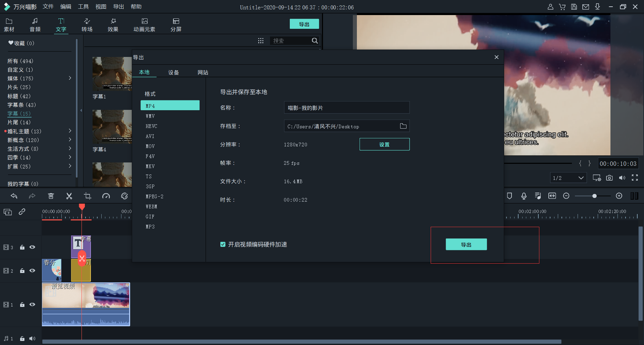
Task: Click the undo arrow in timeline toolbar
Action: click(14, 196)
